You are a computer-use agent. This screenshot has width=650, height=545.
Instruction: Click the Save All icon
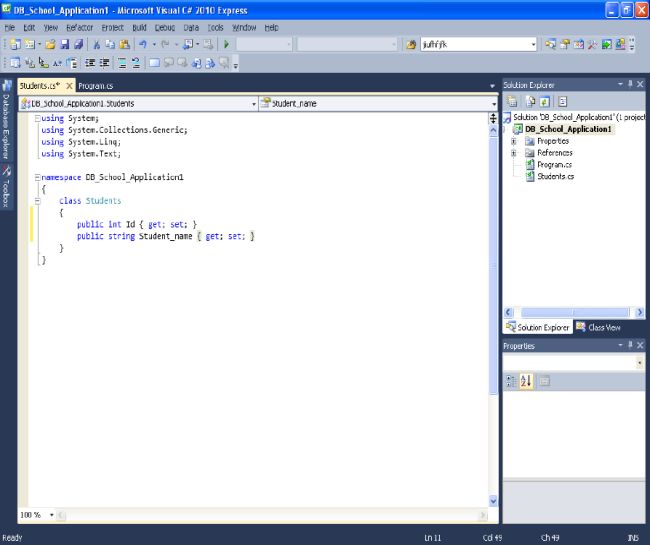(78, 44)
